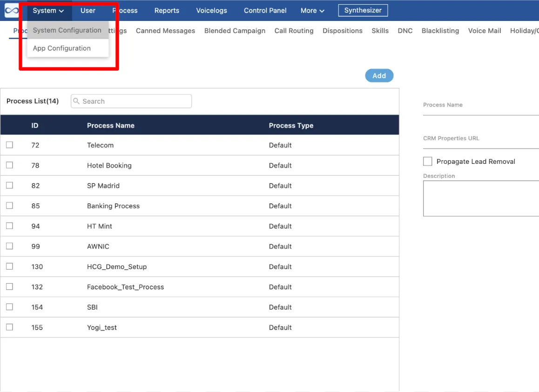
Task: Select the AWNIC row checkbox
Action: point(10,246)
